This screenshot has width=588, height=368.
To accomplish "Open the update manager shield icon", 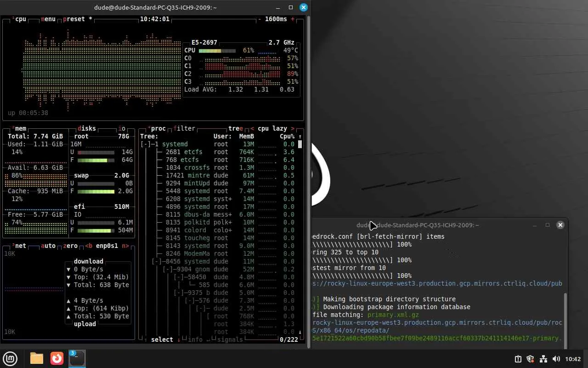I will click(530, 359).
